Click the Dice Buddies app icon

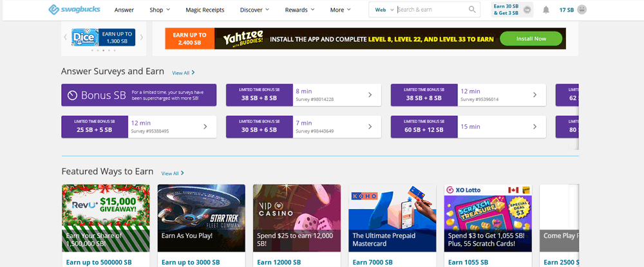click(x=84, y=37)
